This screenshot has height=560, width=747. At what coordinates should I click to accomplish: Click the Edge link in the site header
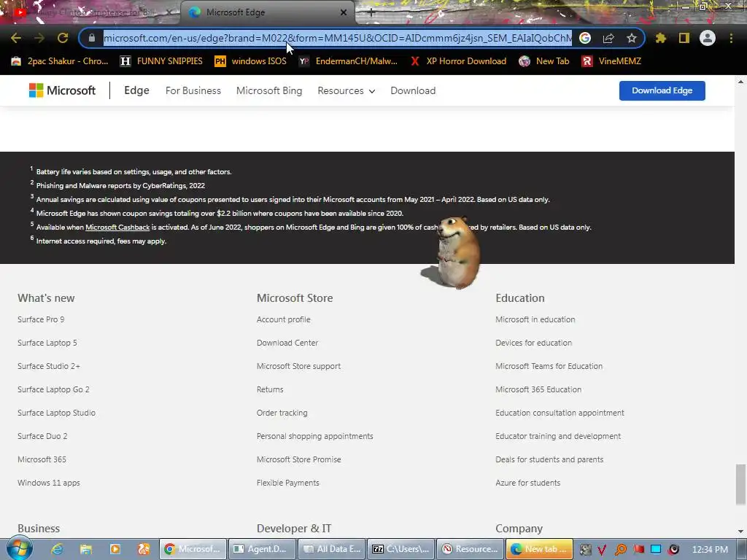click(136, 90)
